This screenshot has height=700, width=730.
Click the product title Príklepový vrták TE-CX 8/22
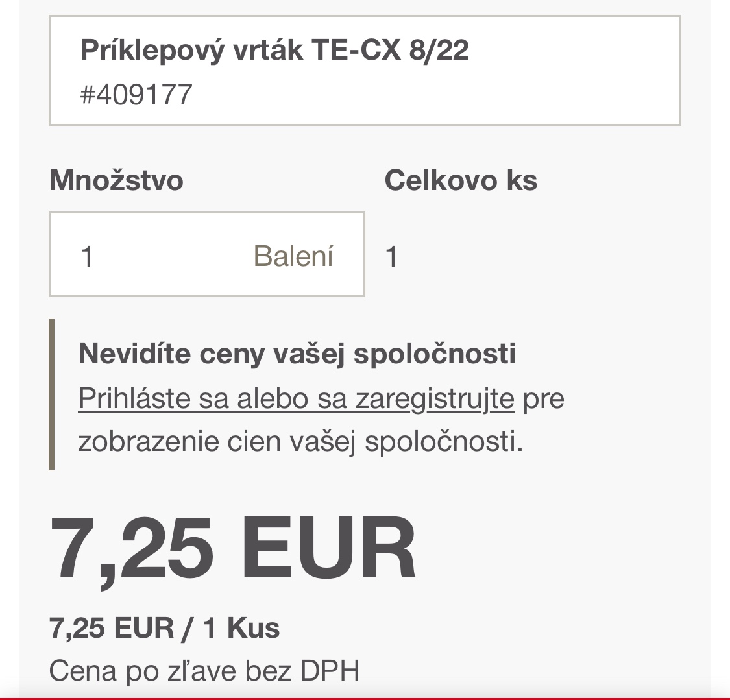tap(274, 50)
